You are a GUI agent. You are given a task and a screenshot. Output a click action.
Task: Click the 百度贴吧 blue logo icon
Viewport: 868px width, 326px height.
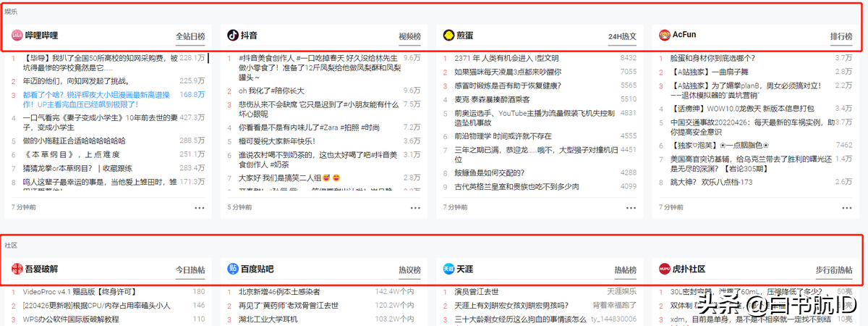coord(234,269)
